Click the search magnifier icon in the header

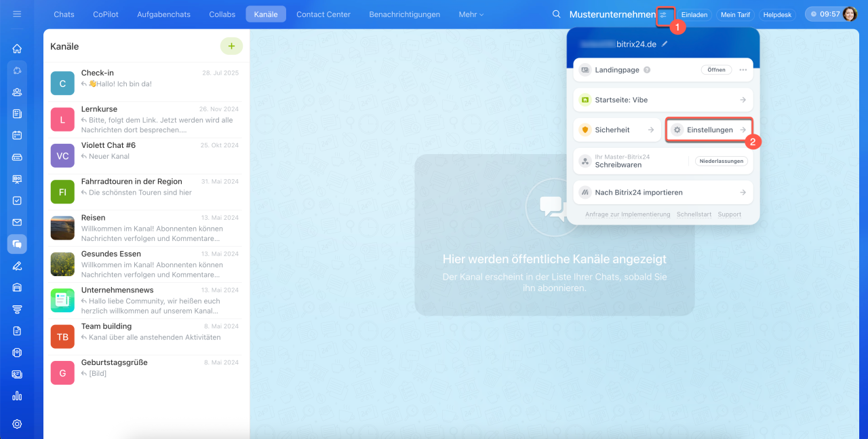(x=556, y=14)
